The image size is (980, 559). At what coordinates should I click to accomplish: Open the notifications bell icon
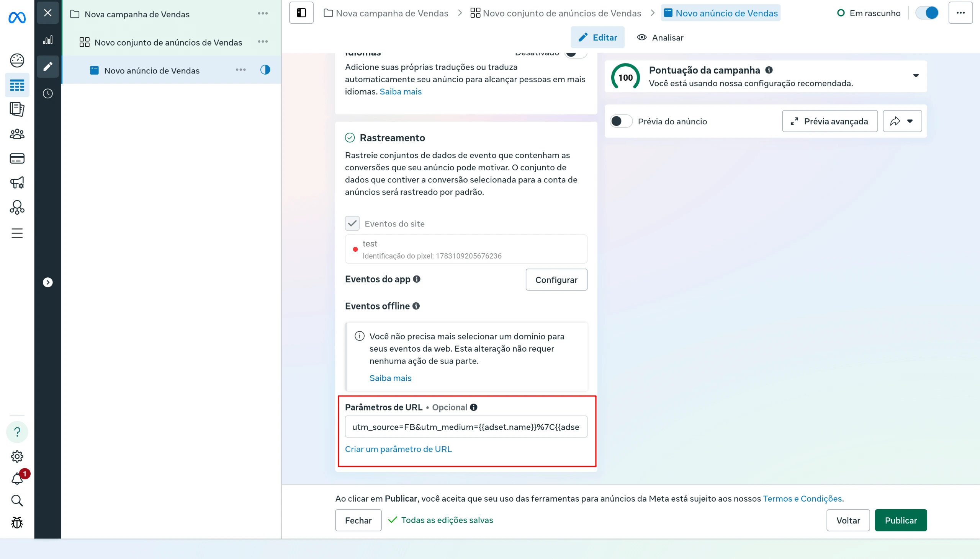(x=17, y=479)
